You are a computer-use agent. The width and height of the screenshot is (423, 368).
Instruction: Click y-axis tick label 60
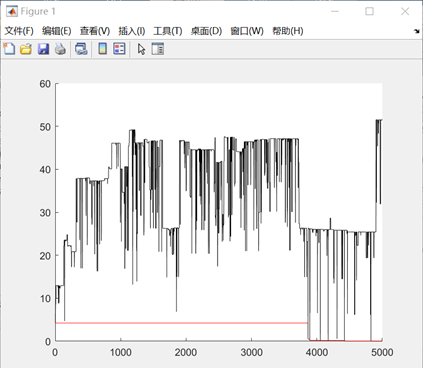45,84
